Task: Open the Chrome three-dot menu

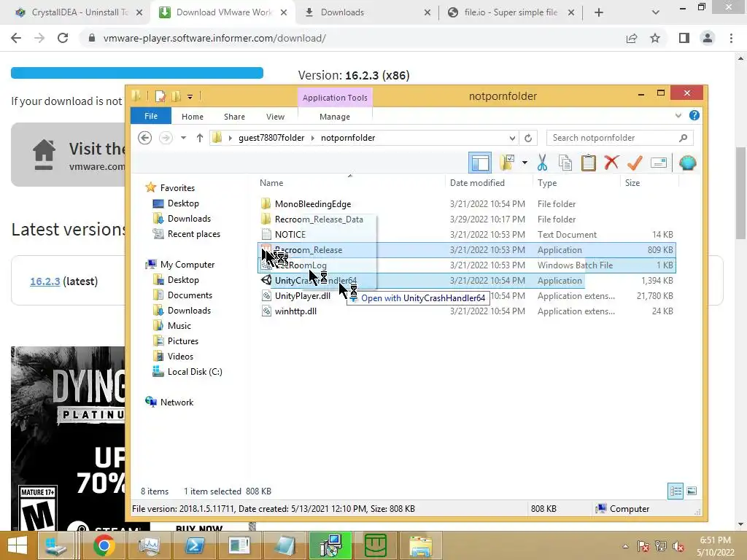Action: pyautogui.click(x=731, y=38)
